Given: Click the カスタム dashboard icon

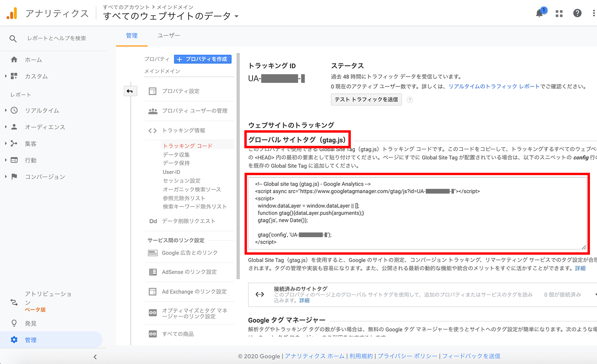Looking at the screenshot, I should [14, 76].
